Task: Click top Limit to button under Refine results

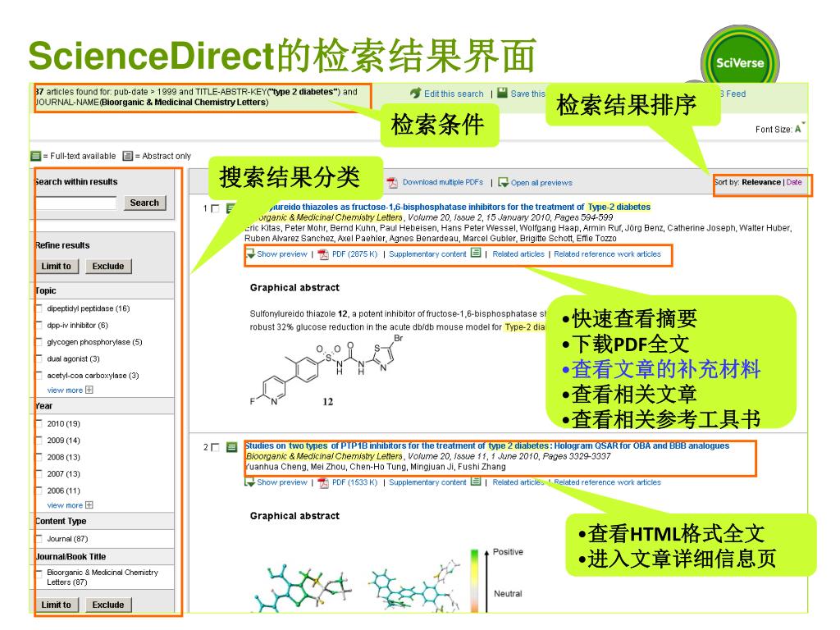Action: click(56, 267)
